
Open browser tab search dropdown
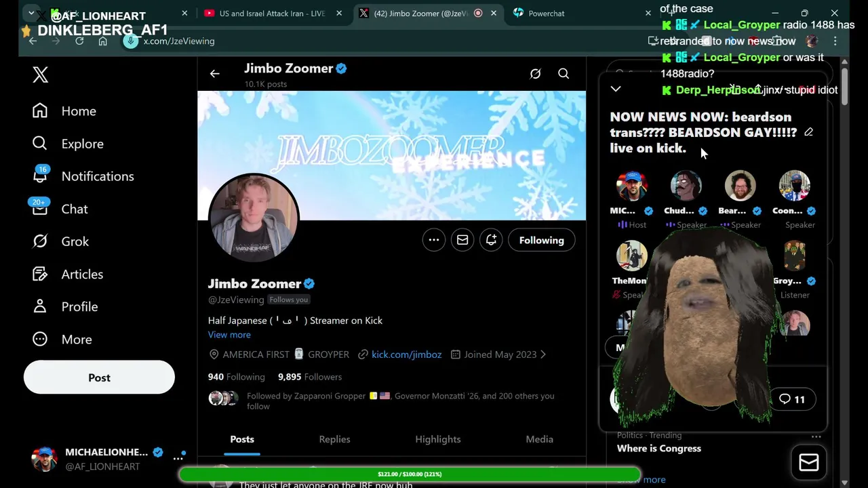click(x=31, y=14)
